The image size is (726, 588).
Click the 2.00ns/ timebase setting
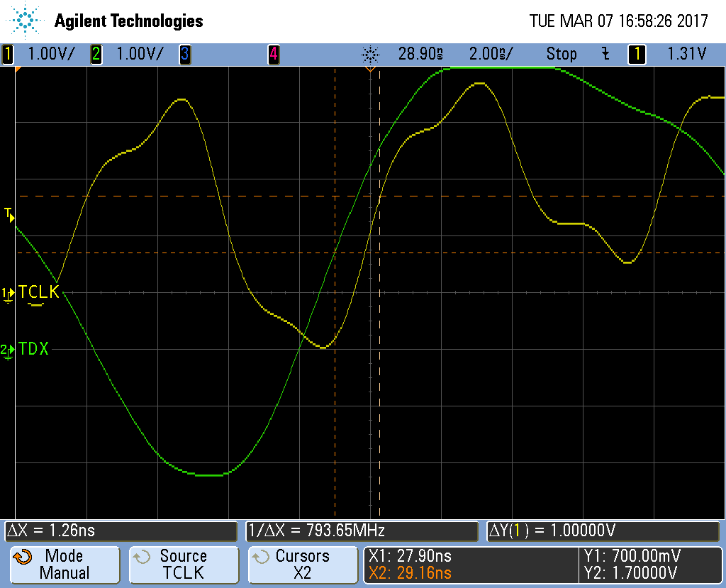491,54
